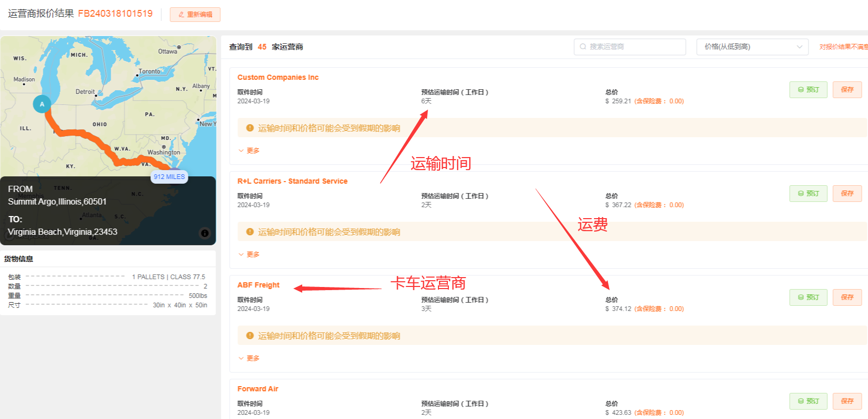Image resolution: width=868 pixels, height=419 pixels.
Task: Click the 3天 transit time for ABF Freight
Action: (426, 309)
